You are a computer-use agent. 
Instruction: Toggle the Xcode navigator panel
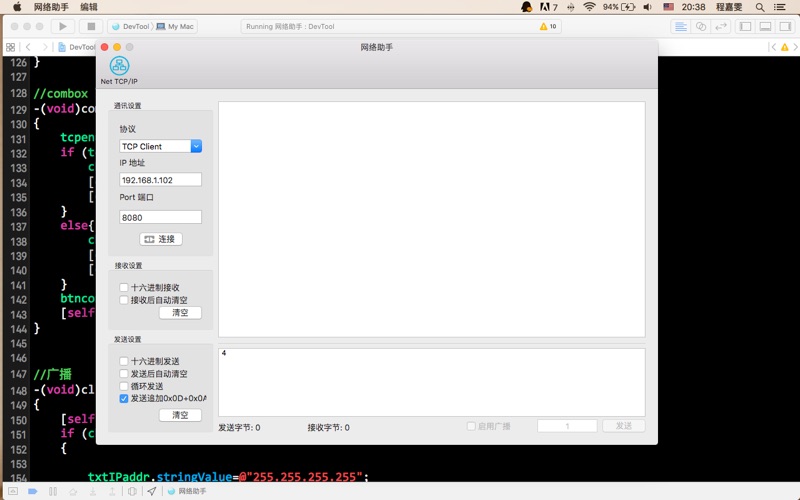745,27
